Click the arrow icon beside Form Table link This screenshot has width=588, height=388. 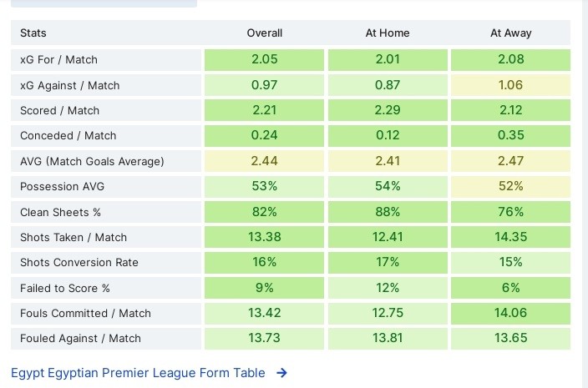(281, 373)
